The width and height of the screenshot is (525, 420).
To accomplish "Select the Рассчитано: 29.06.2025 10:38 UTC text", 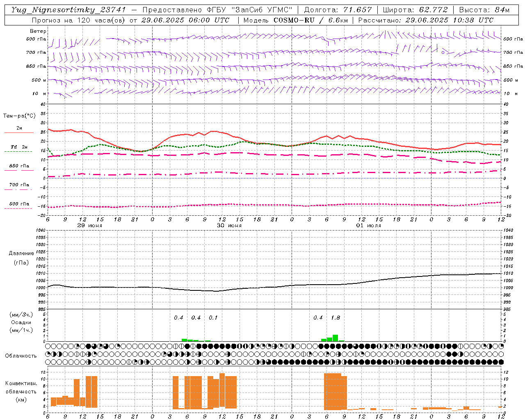I will pyautogui.click(x=426, y=20).
